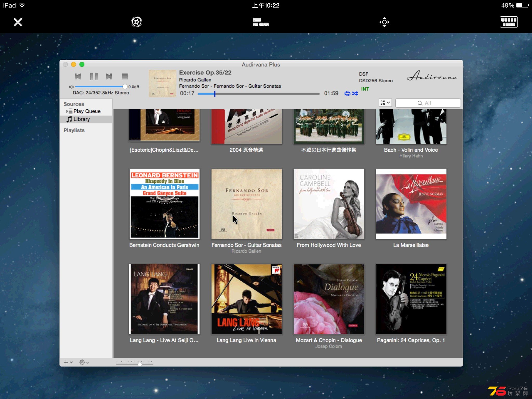
Task: Click Lang Lang Live in Vienna title
Action: (246, 340)
